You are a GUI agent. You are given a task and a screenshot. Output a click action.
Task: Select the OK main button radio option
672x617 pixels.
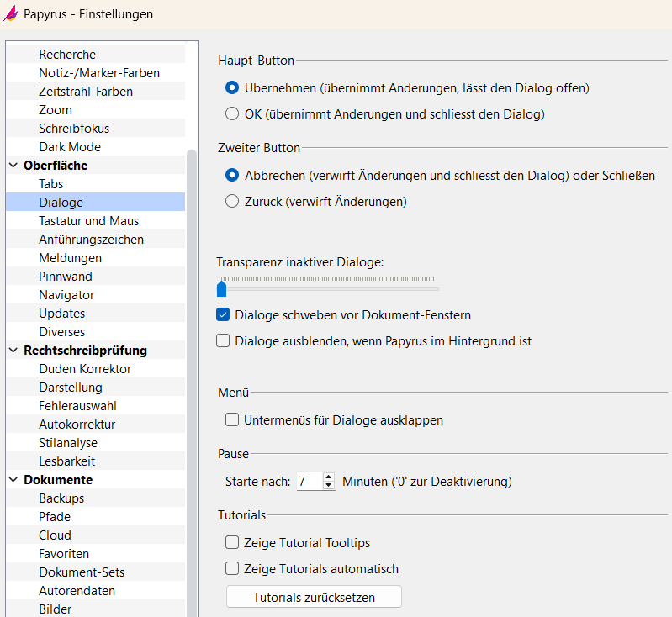[x=233, y=114]
